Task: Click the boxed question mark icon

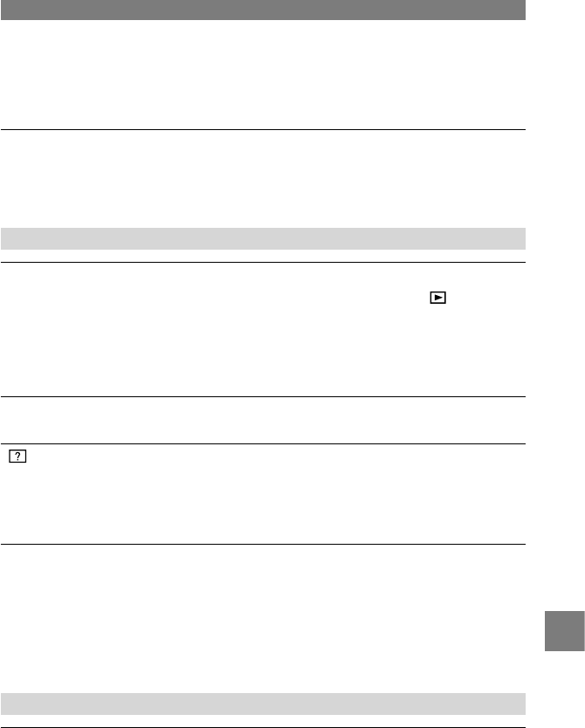Action: tap(17, 457)
